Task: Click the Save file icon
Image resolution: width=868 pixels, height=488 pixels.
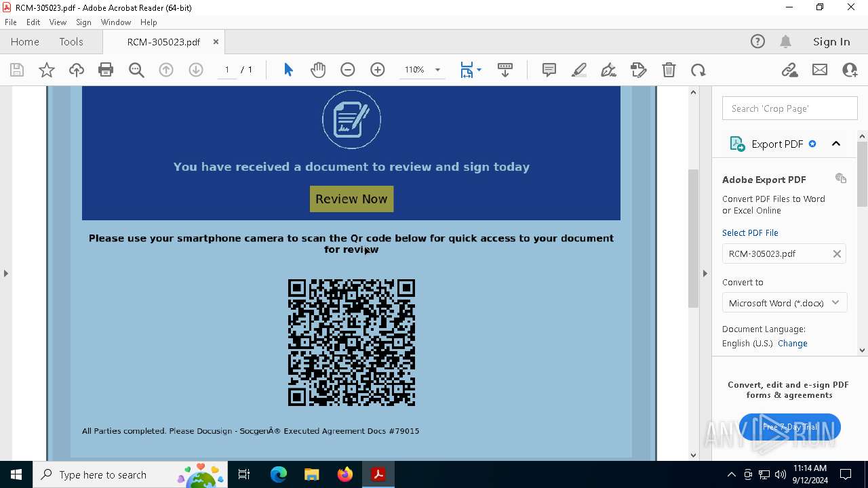Action: click(17, 70)
